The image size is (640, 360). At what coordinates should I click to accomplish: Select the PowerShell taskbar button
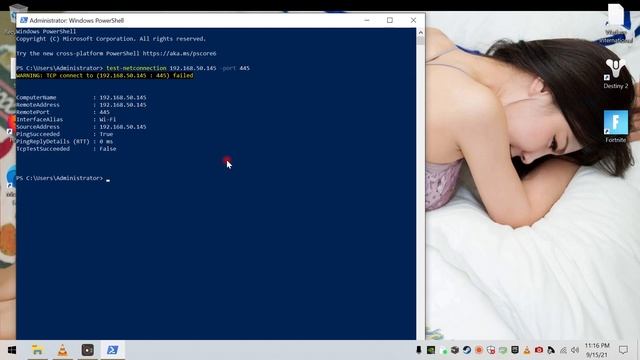[112, 350]
